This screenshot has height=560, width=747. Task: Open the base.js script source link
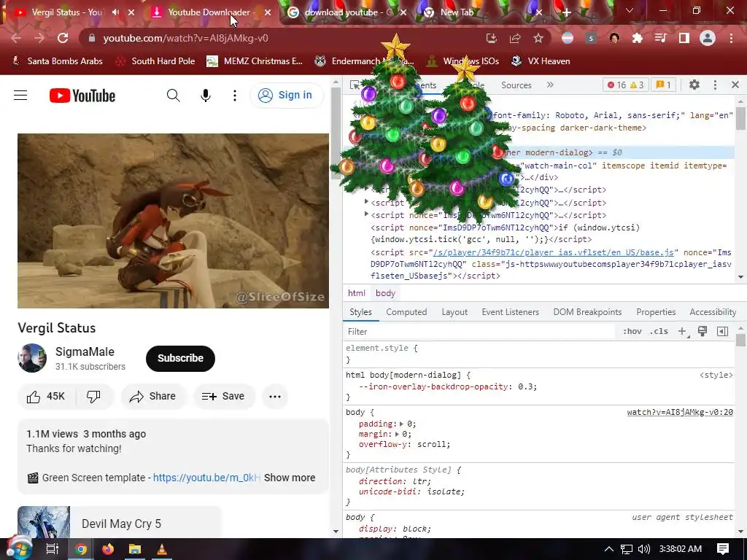[x=552, y=252]
